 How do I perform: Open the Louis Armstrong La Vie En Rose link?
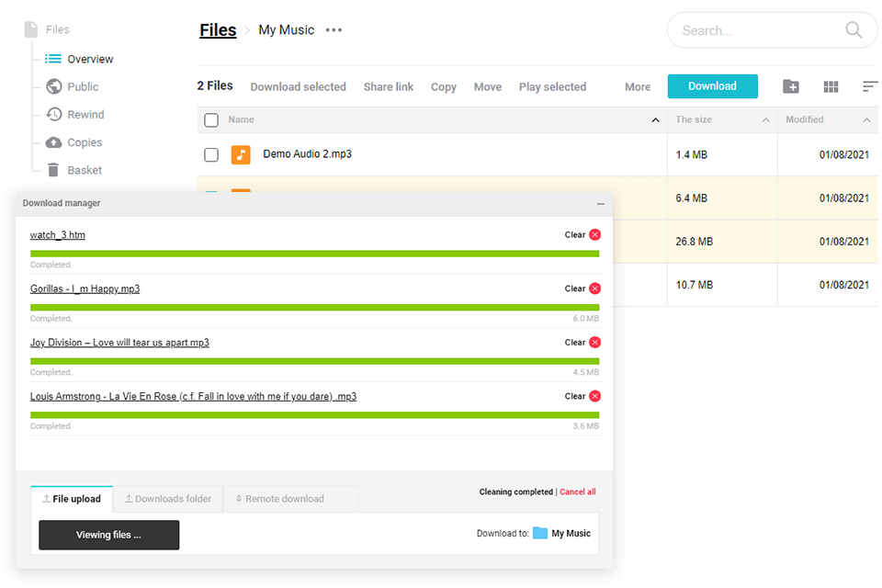(193, 397)
